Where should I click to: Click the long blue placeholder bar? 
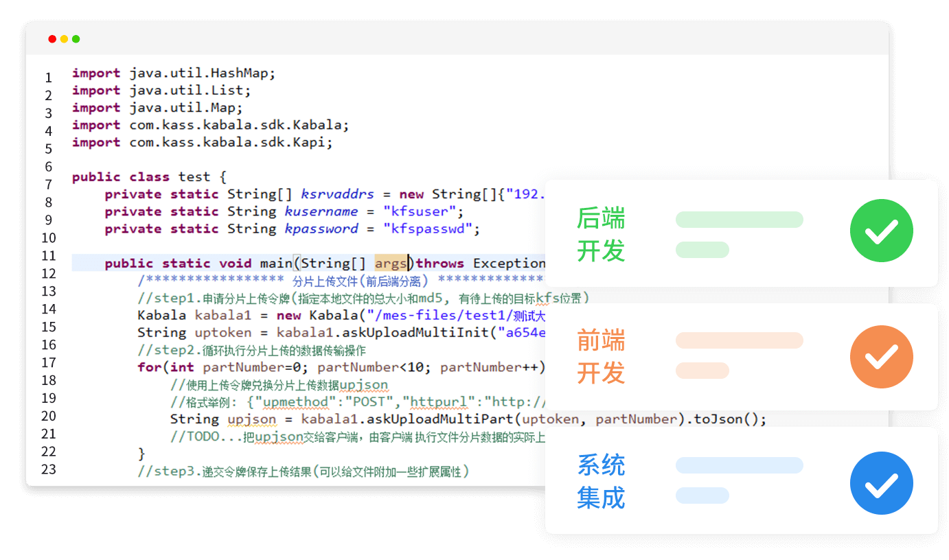[x=739, y=465]
